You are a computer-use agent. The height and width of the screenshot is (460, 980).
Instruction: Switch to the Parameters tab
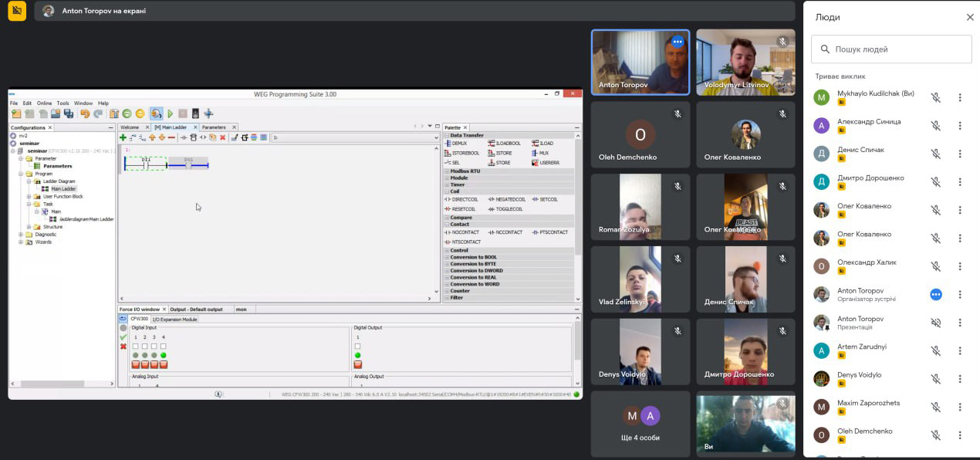coord(214,127)
